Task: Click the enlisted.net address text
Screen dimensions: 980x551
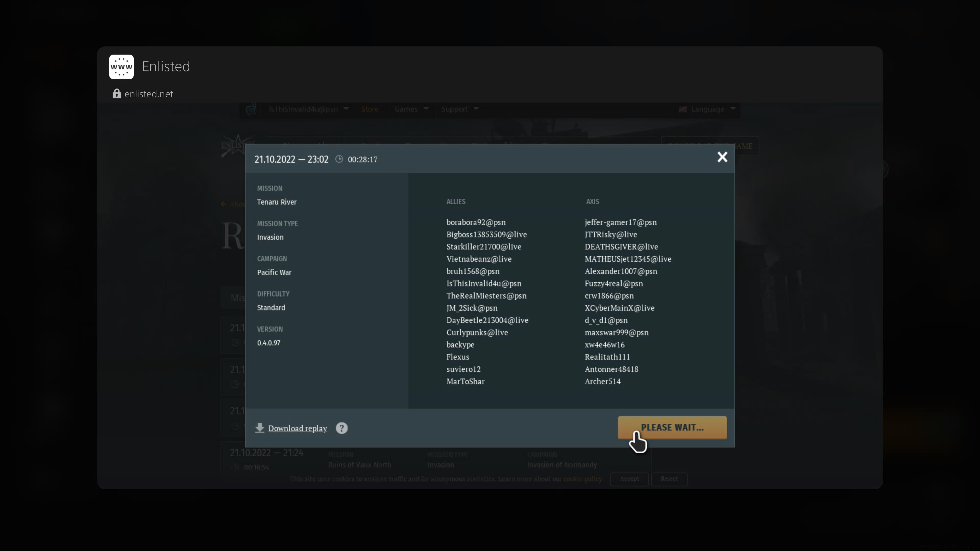Action: (x=149, y=94)
